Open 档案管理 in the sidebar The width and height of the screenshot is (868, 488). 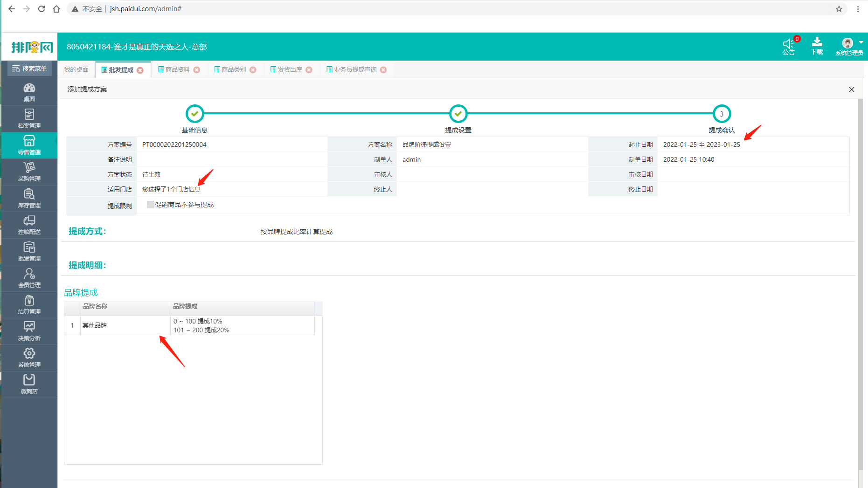tap(29, 119)
